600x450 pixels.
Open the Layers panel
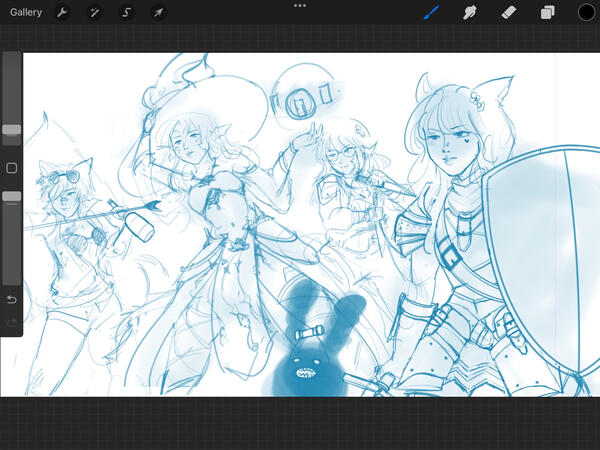point(548,13)
